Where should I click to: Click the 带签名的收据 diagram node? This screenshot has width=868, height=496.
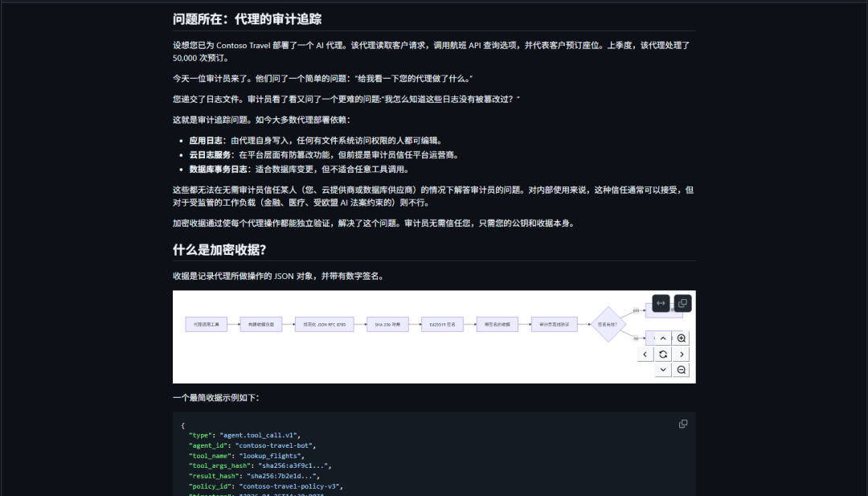[497, 325]
